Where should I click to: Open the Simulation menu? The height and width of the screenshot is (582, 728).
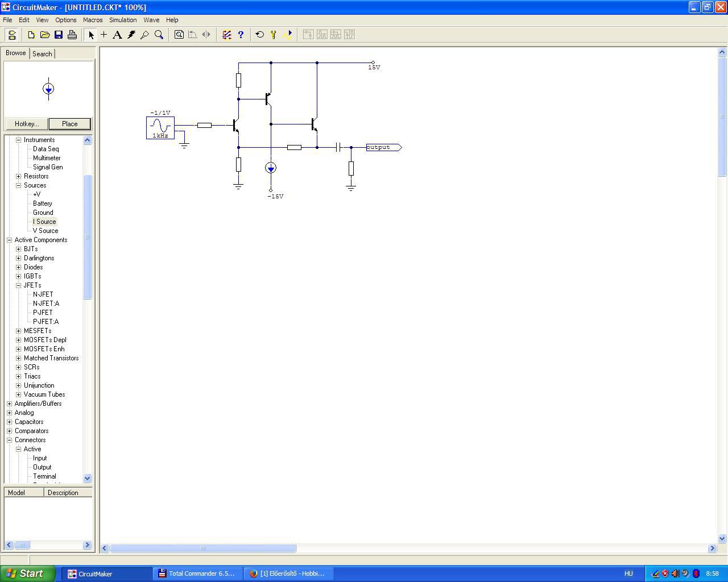123,20
